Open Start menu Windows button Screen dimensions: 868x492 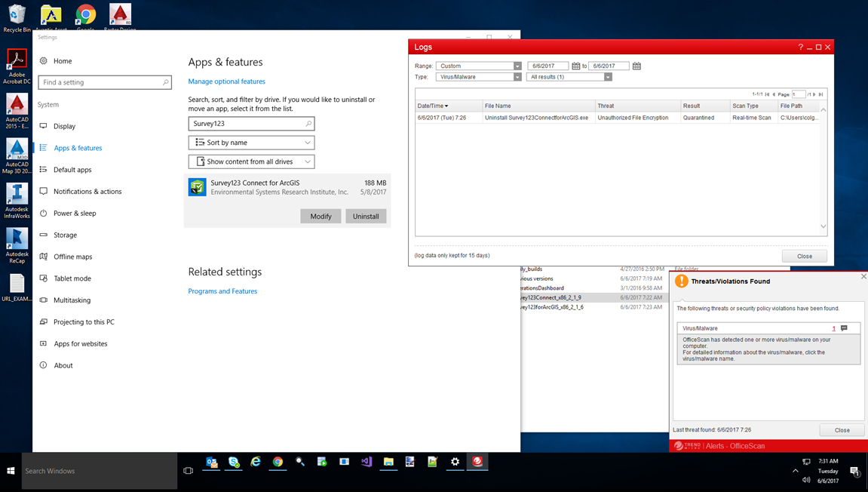point(11,470)
